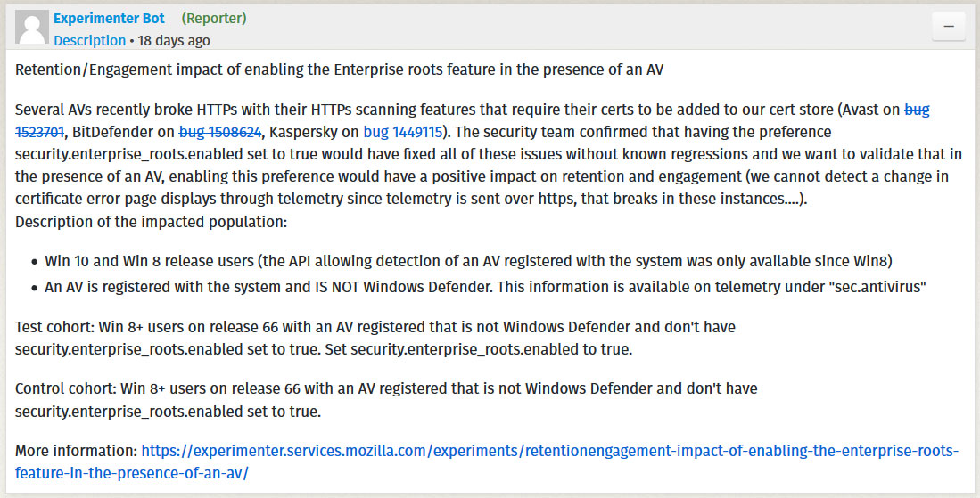Open the Experimenter Bot user profile link
980x498 pixels.
[x=110, y=18]
